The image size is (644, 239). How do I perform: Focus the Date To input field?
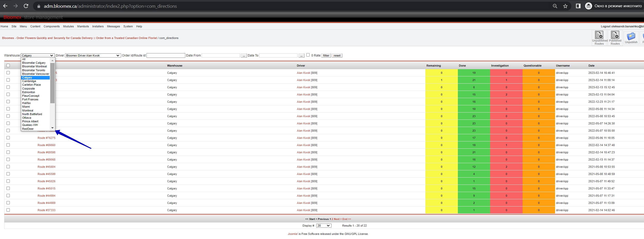pos(278,55)
